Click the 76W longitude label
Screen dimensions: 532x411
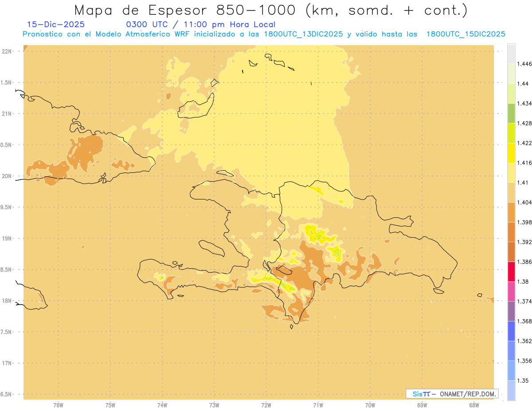coord(58,404)
